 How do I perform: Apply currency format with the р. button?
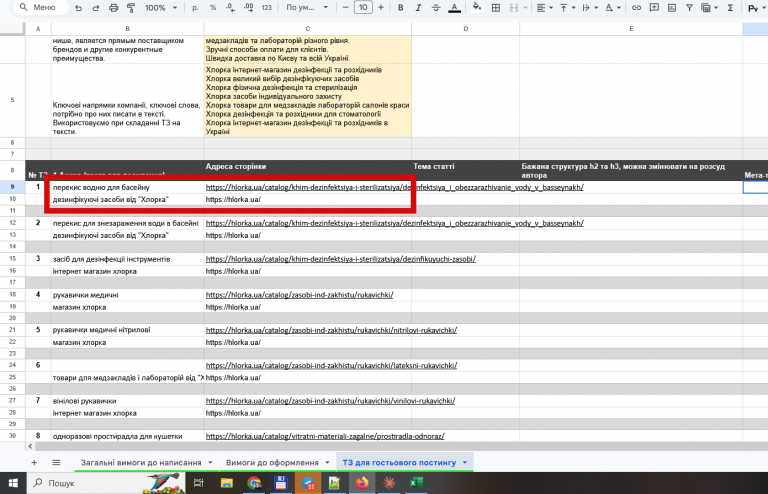[195, 8]
